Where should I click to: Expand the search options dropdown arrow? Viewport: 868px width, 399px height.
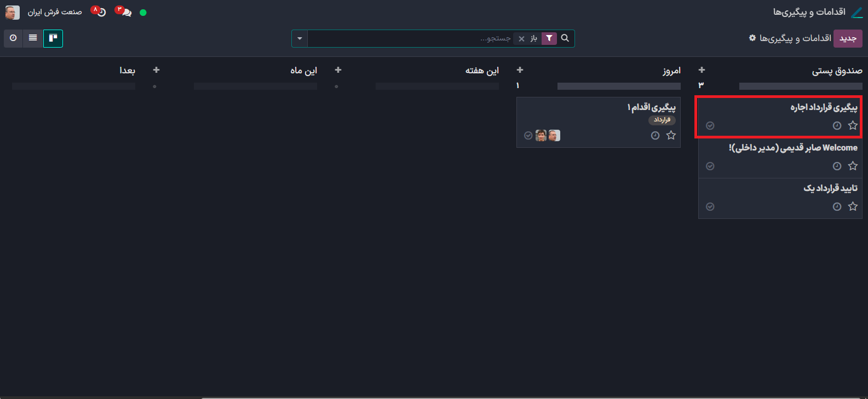300,38
